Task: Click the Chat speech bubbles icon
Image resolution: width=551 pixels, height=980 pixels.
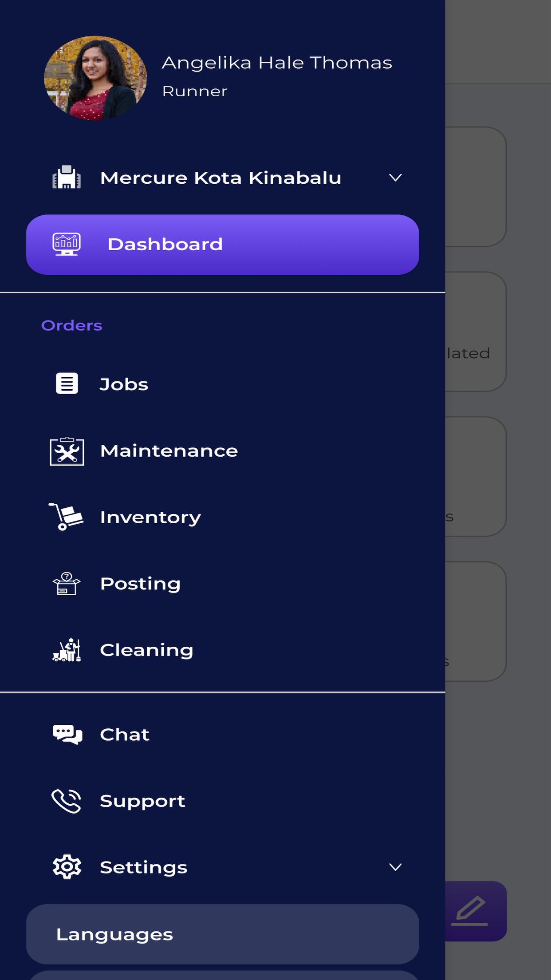Action: coord(67,735)
